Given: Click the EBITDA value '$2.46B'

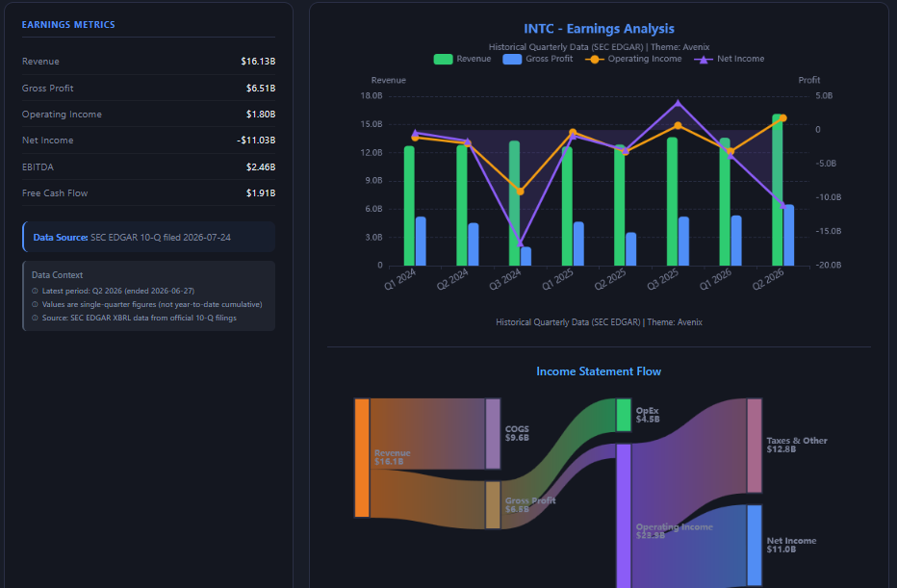Looking at the screenshot, I should pos(261,167).
